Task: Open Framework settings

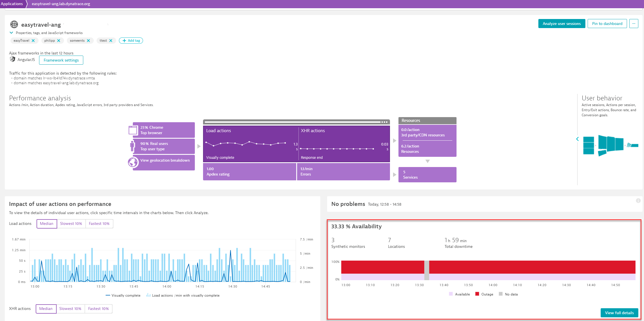Action: (x=61, y=60)
